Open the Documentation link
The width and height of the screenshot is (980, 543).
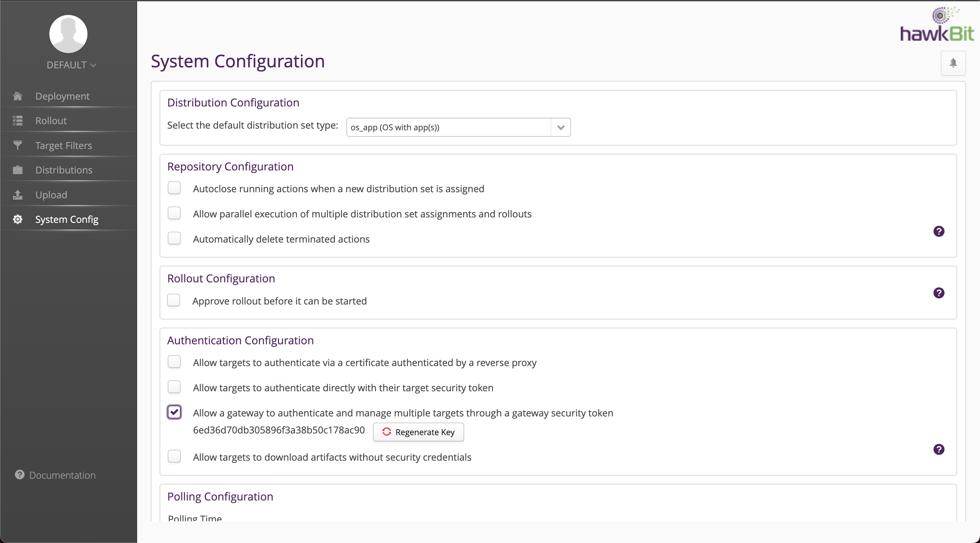pyautogui.click(x=62, y=475)
